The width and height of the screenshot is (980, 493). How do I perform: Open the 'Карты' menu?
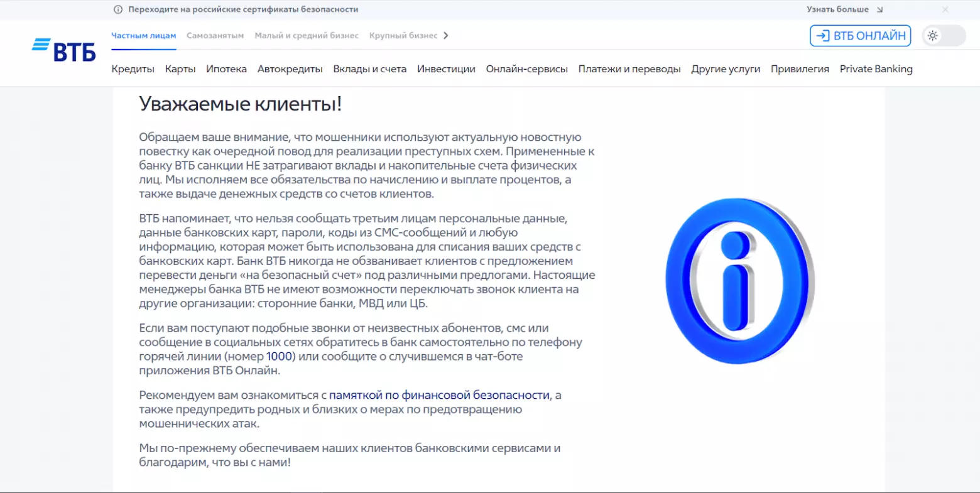pyautogui.click(x=180, y=69)
